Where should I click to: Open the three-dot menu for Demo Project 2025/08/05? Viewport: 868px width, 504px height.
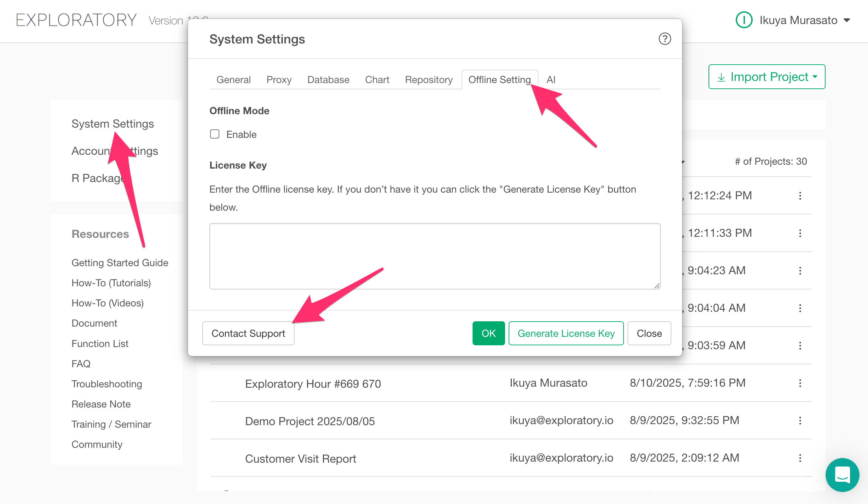[x=800, y=421]
